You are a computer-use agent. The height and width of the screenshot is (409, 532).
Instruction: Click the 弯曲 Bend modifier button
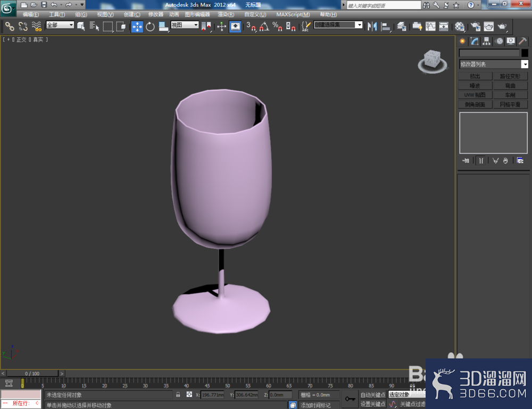510,86
